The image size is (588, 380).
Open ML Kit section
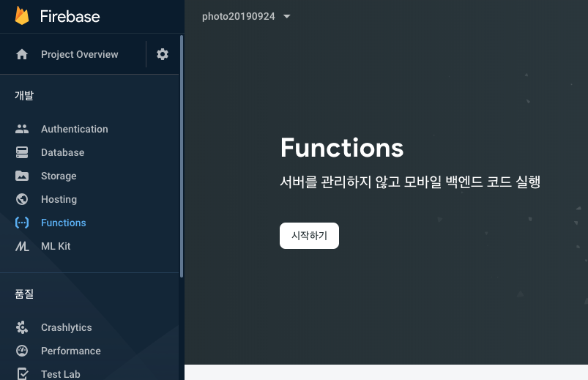[x=56, y=246]
